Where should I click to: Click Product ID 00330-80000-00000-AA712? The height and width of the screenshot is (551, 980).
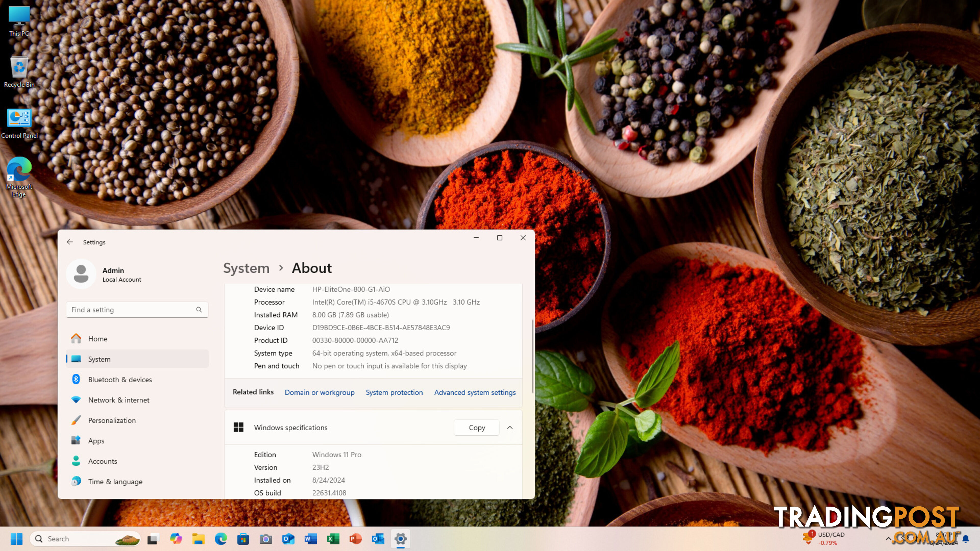click(355, 340)
